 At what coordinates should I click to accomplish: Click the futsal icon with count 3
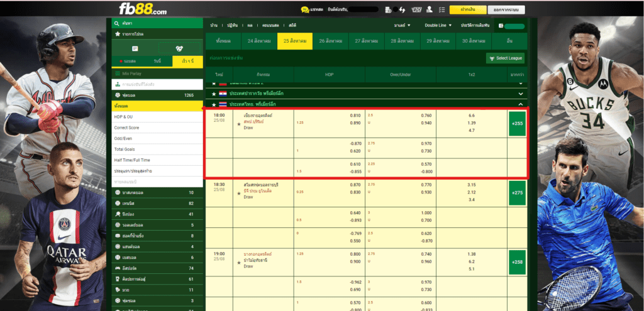tap(118, 301)
